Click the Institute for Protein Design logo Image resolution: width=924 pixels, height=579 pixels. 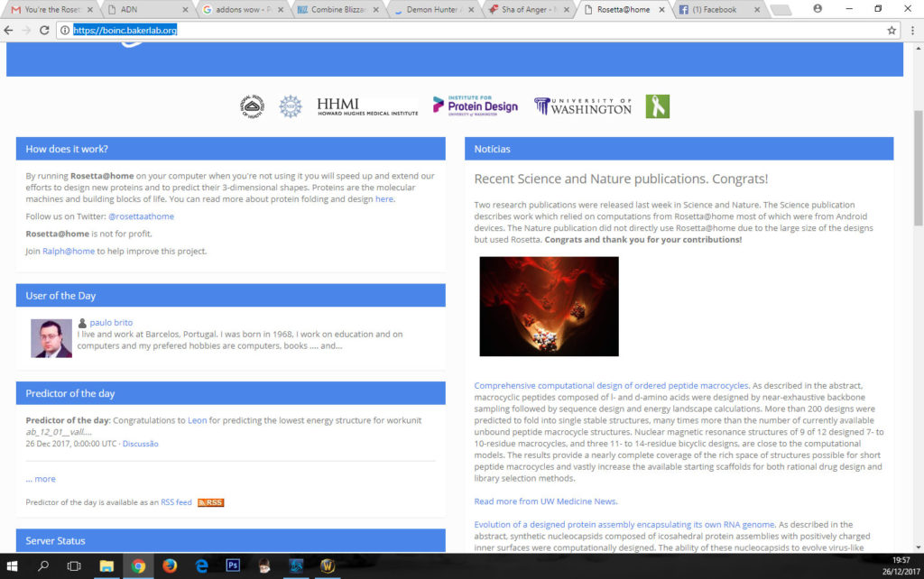(476, 106)
